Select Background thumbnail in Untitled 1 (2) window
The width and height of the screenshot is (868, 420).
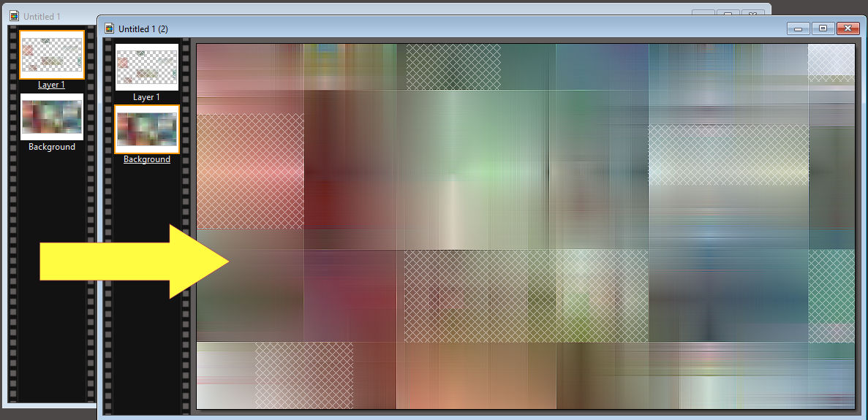coord(147,129)
